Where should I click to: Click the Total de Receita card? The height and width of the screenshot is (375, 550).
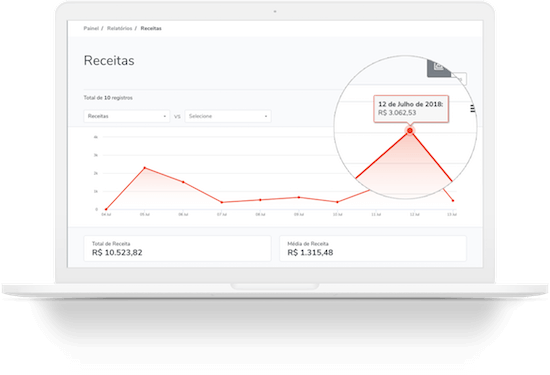[x=177, y=248]
